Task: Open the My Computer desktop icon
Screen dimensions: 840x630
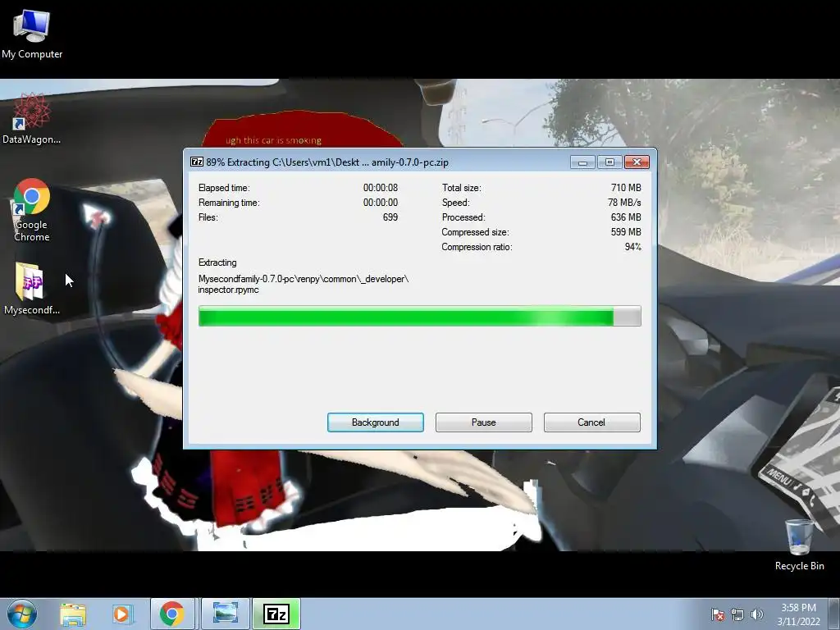Action: point(32,34)
